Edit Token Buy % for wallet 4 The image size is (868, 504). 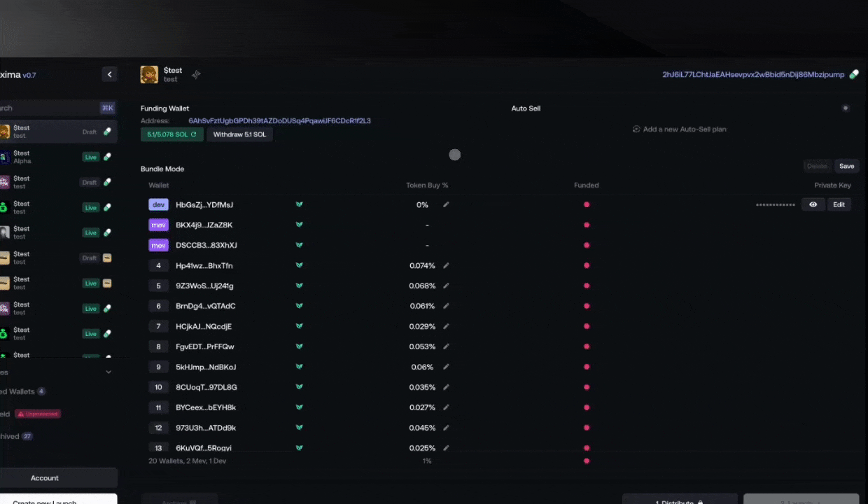446,266
